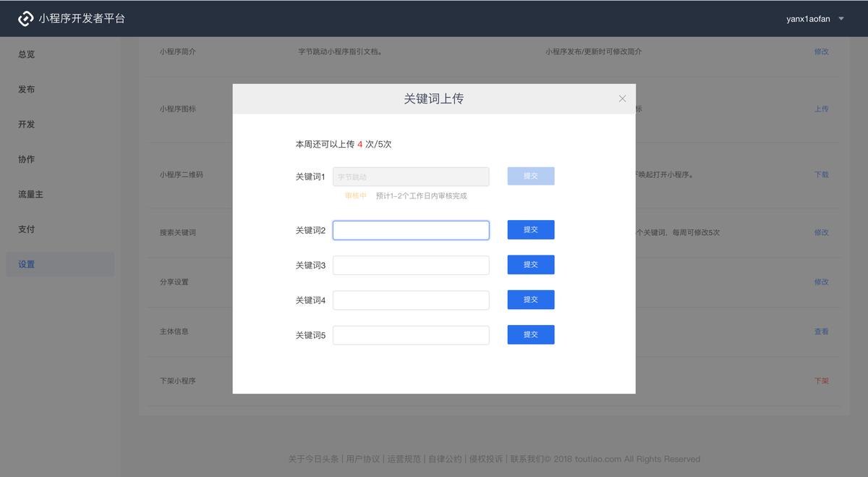The image size is (868, 477).
Task: Click the 关键词4 input field
Action: (x=411, y=300)
